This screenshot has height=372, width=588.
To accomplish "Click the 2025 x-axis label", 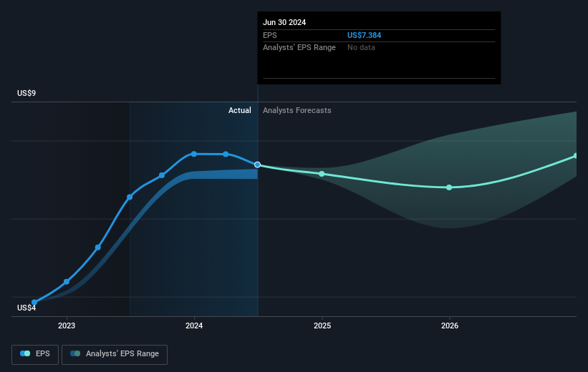I will [x=322, y=326].
